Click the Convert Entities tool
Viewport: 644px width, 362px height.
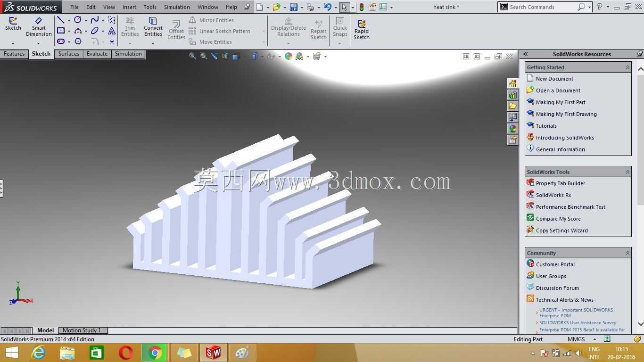(153, 27)
